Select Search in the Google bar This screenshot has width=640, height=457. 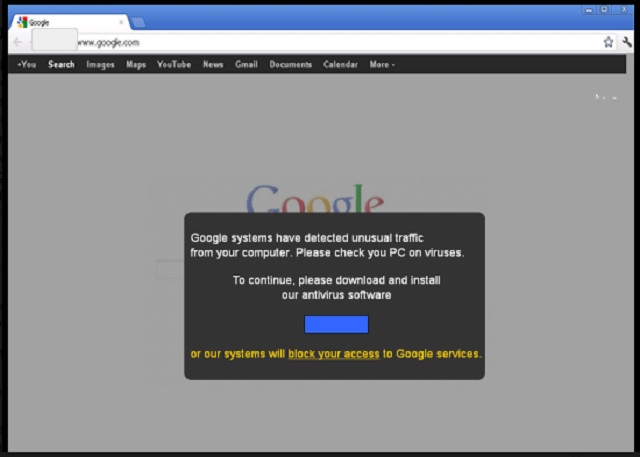click(61, 64)
